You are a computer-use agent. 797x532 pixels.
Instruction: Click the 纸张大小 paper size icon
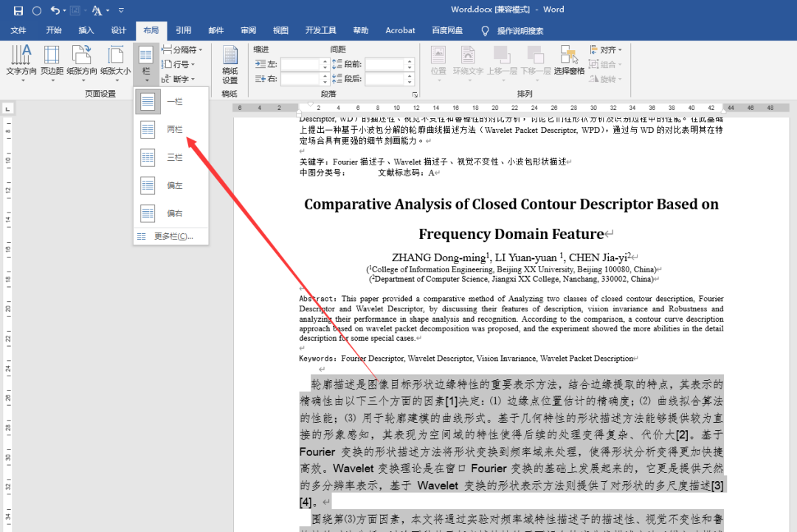[x=116, y=63]
